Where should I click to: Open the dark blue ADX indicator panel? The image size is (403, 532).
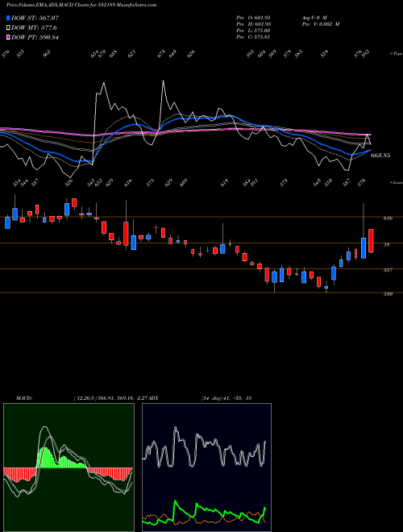click(206, 468)
